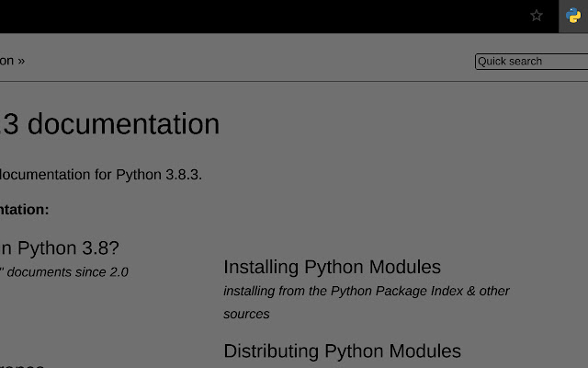Image resolution: width=588 pixels, height=368 pixels.
Task: Click the bookmark star icon
Action: (537, 16)
